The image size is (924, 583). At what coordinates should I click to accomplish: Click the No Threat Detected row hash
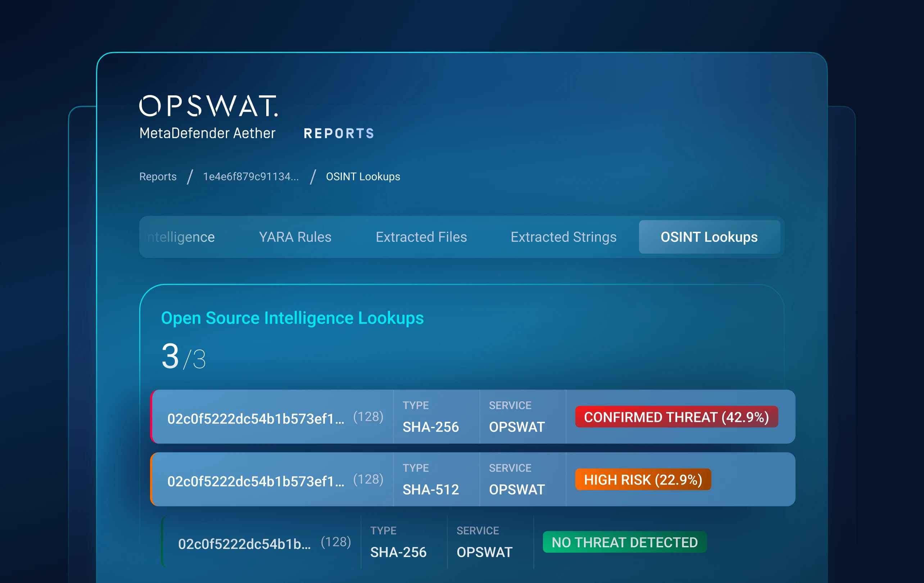point(244,543)
